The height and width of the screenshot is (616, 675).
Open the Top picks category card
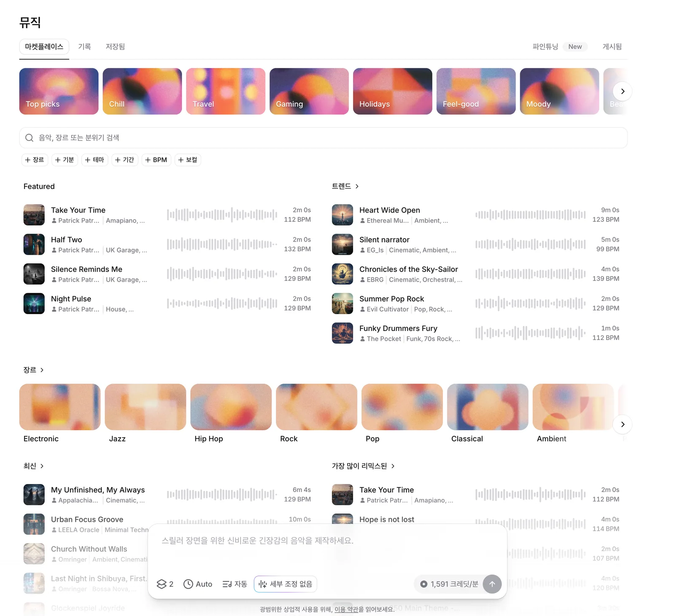tap(59, 91)
